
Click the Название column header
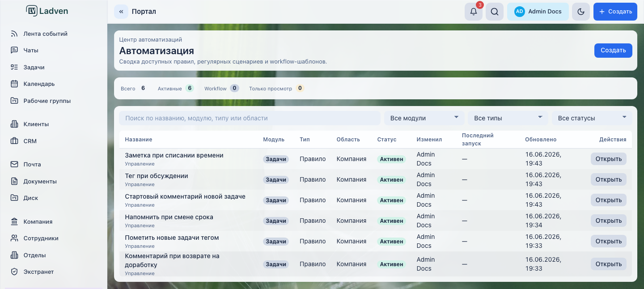(x=139, y=140)
